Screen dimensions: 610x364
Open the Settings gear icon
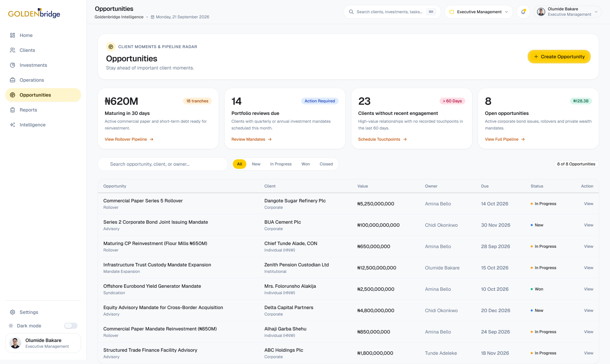(13, 312)
